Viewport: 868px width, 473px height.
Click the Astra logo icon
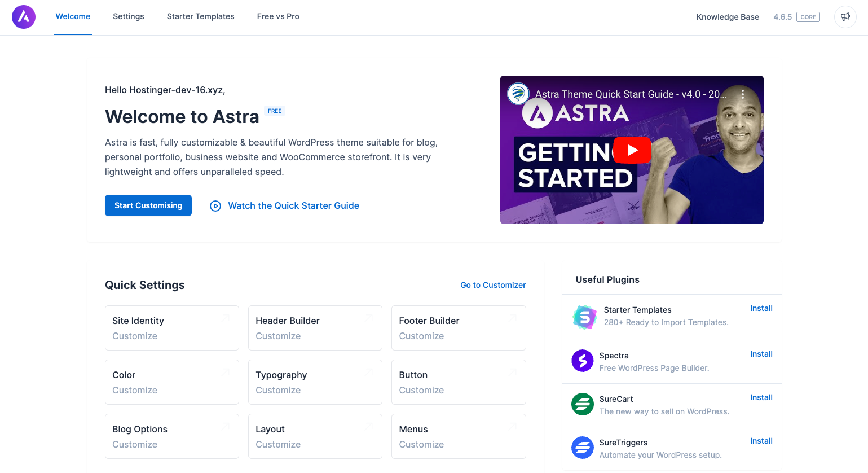(24, 17)
